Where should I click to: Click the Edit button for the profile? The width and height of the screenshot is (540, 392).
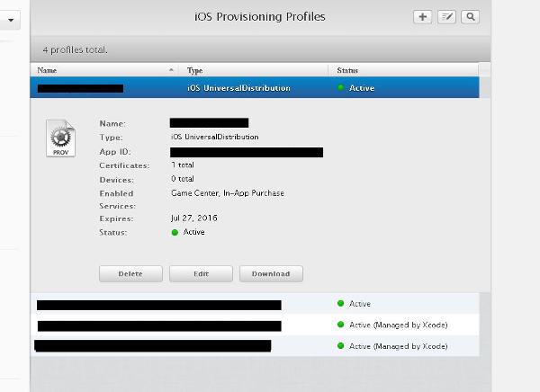tap(201, 273)
